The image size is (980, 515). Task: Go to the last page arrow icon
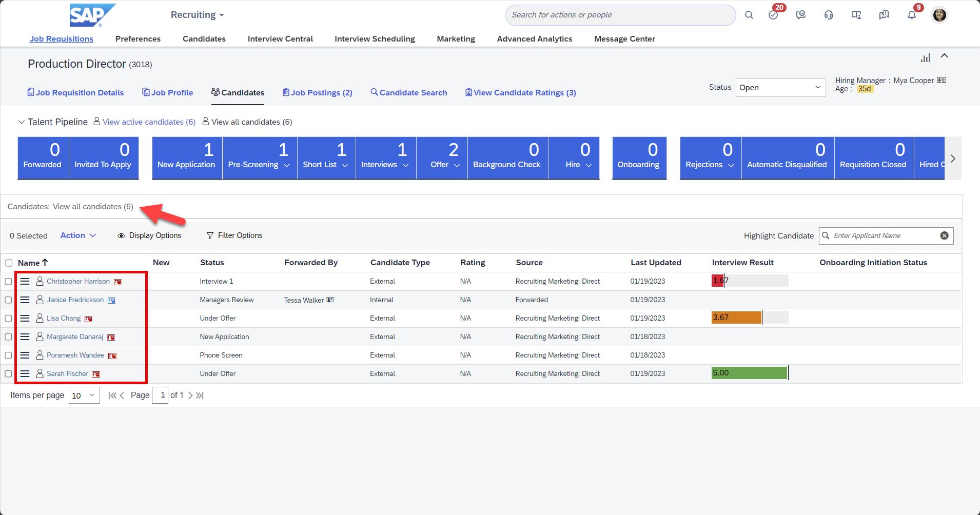pos(200,395)
